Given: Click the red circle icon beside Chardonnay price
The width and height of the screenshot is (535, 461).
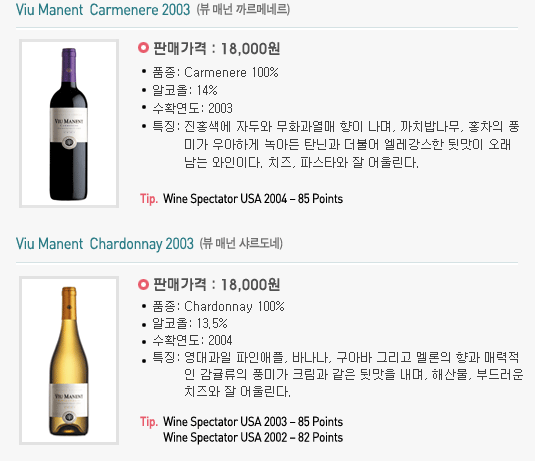Looking at the screenshot, I should tap(143, 284).
